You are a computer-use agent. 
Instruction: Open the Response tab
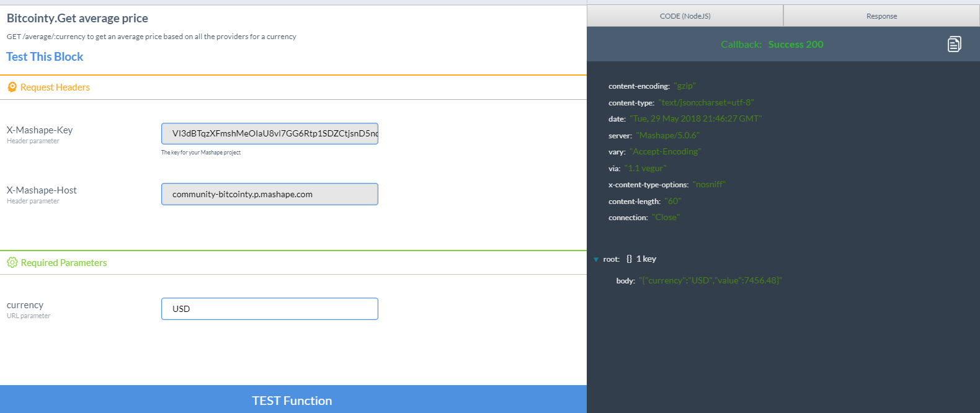tap(881, 16)
